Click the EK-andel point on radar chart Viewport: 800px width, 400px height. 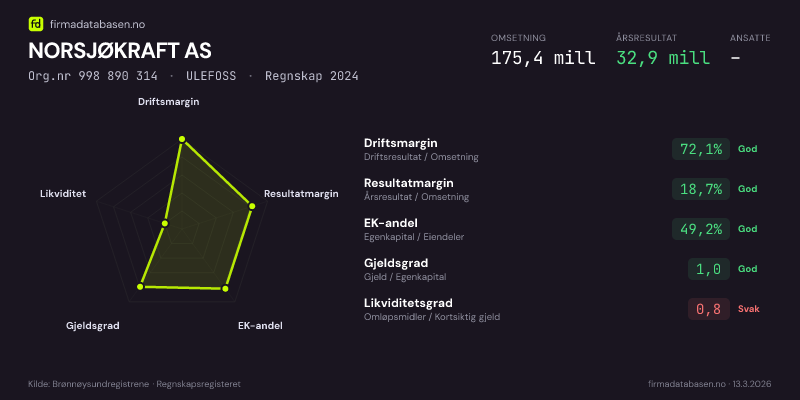coord(225,289)
